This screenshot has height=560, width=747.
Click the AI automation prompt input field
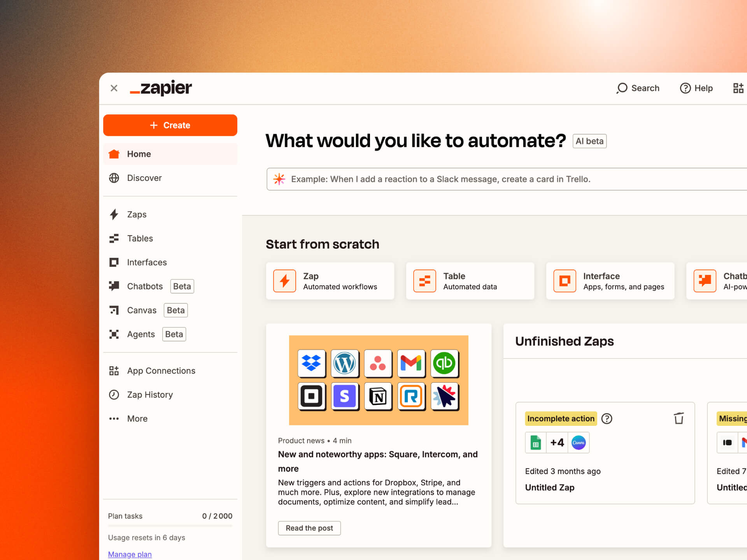tap(507, 179)
